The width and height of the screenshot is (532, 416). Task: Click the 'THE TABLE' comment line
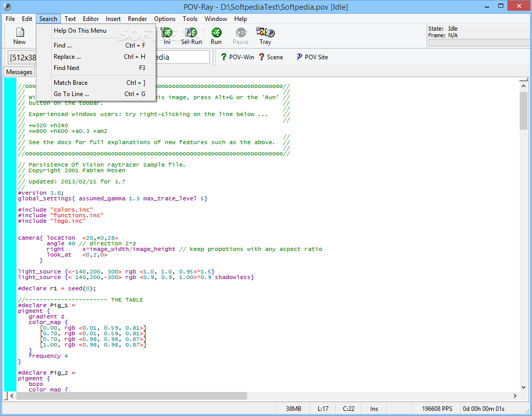click(80, 299)
